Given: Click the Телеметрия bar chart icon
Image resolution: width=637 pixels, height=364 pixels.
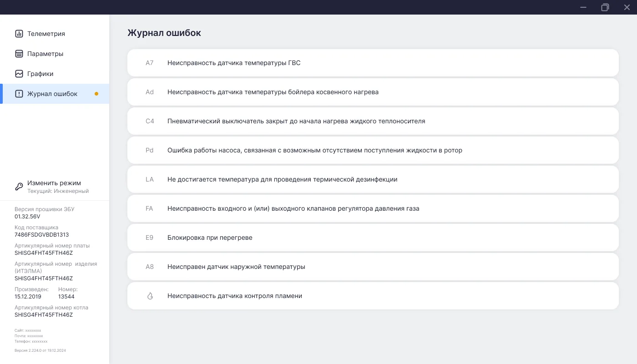Looking at the screenshot, I should pos(19,34).
